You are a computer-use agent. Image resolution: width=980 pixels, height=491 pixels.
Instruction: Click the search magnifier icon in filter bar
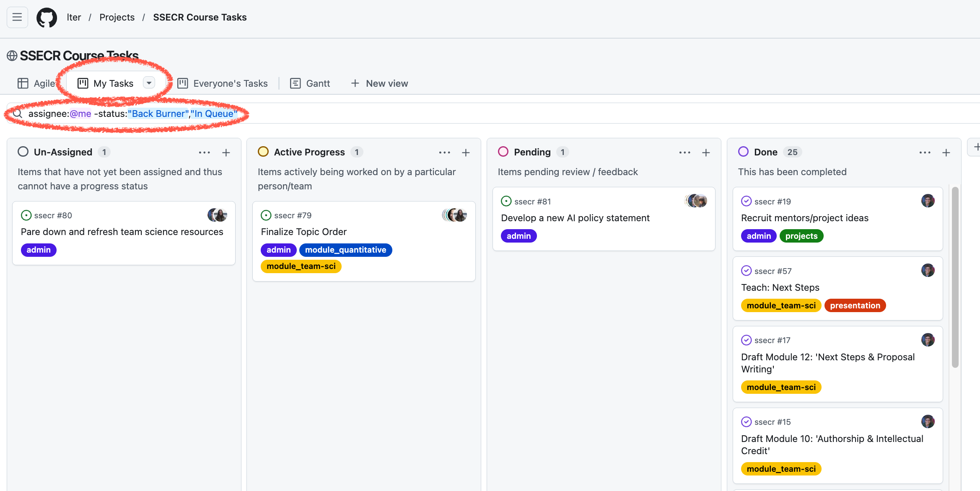(x=17, y=114)
